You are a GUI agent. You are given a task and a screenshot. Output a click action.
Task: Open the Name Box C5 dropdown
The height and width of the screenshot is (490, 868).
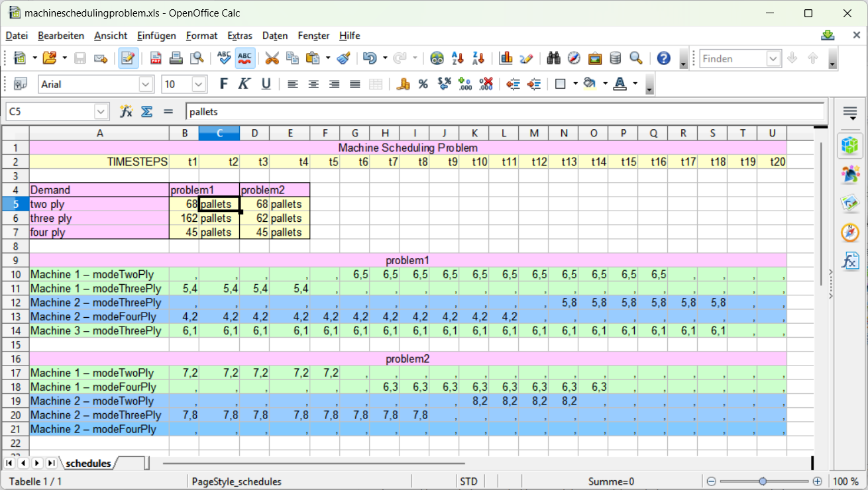tap(101, 112)
